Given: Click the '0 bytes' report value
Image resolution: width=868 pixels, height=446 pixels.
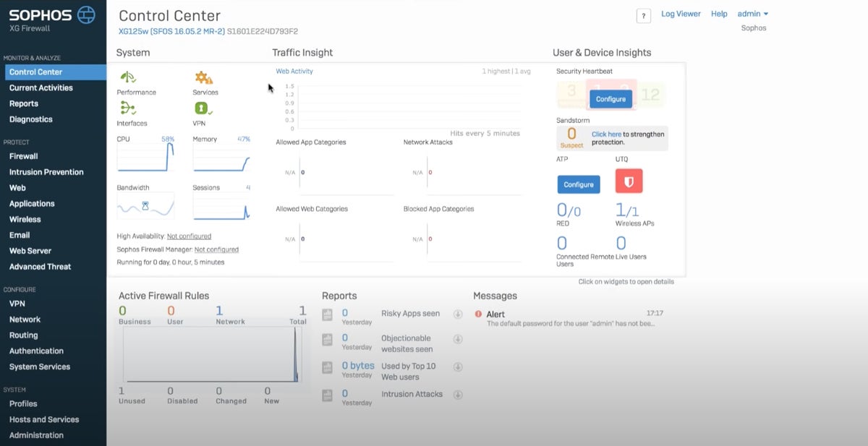Looking at the screenshot, I should pyautogui.click(x=358, y=366).
